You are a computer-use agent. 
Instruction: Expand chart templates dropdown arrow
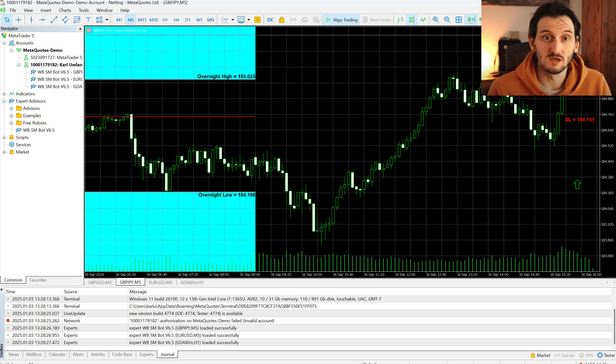pos(249,20)
